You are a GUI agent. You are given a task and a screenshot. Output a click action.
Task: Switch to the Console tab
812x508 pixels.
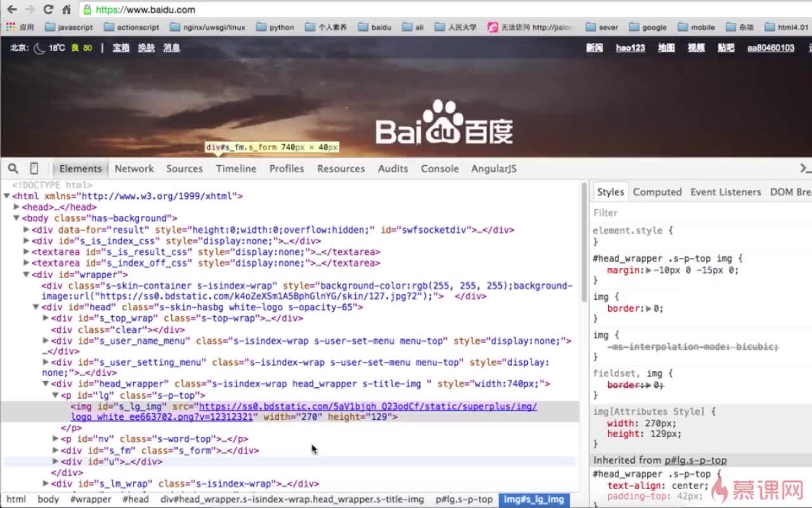[440, 168]
